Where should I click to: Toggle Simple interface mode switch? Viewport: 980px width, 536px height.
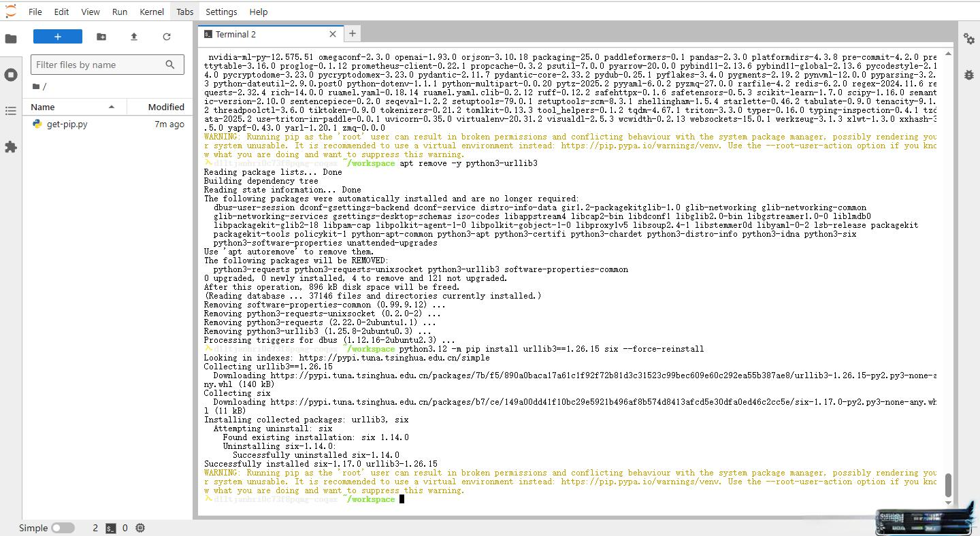pyautogui.click(x=63, y=528)
